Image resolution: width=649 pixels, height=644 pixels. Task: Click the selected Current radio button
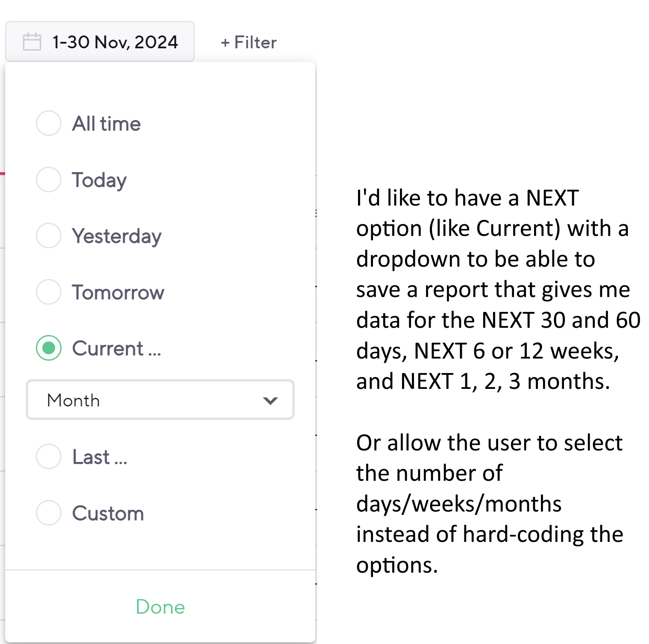tap(49, 348)
